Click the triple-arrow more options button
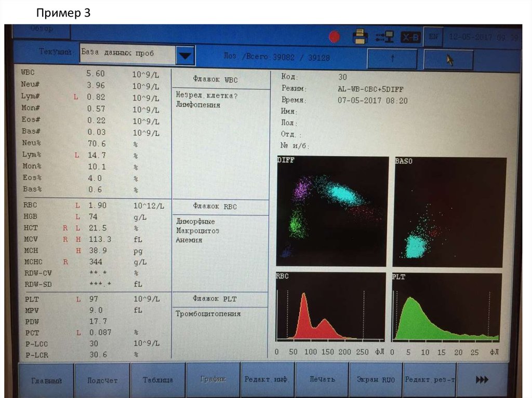 (x=482, y=380)
